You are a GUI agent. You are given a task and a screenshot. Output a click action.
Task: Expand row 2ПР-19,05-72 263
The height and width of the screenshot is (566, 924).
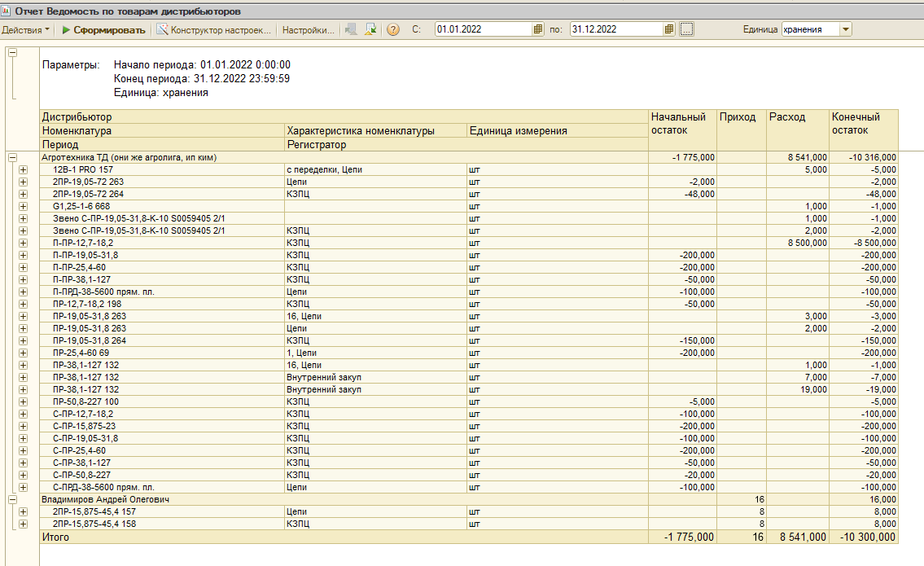23,182
